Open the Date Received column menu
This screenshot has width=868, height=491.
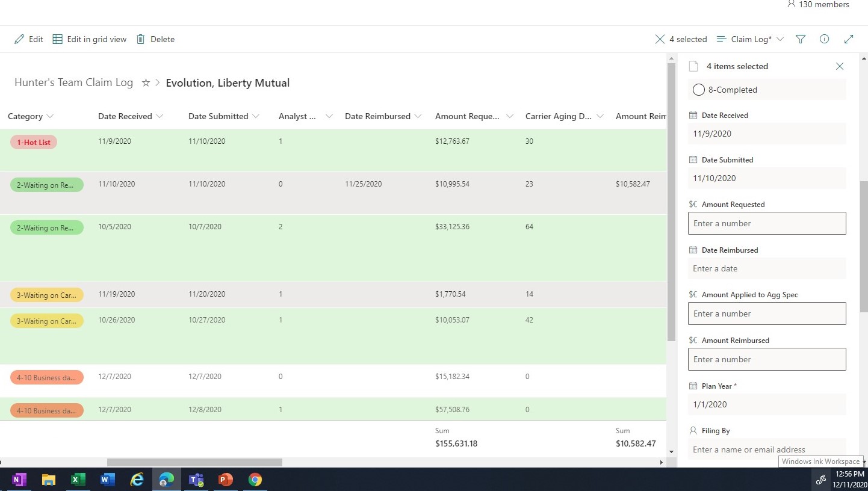pos(159,116)
